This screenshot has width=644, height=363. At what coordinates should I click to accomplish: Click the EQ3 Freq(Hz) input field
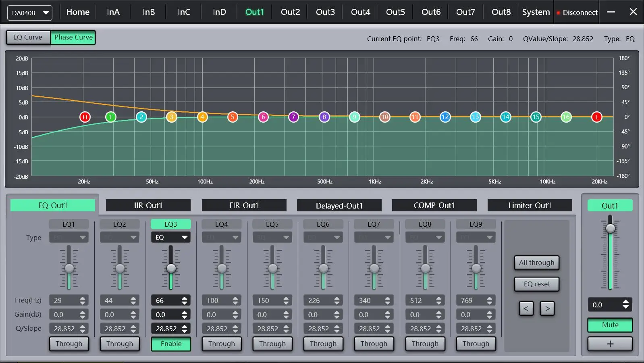[x=166, y=300]
